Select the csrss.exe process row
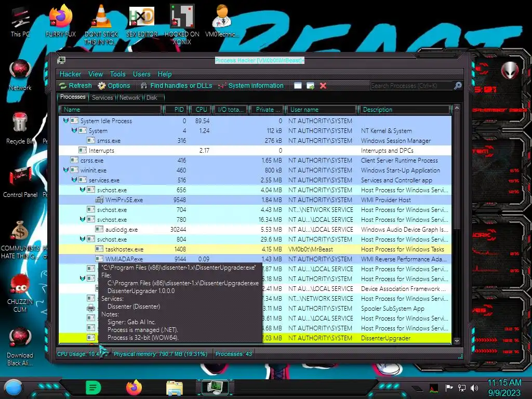This screenshot has height=399, width=532. (x=255, y=160)
